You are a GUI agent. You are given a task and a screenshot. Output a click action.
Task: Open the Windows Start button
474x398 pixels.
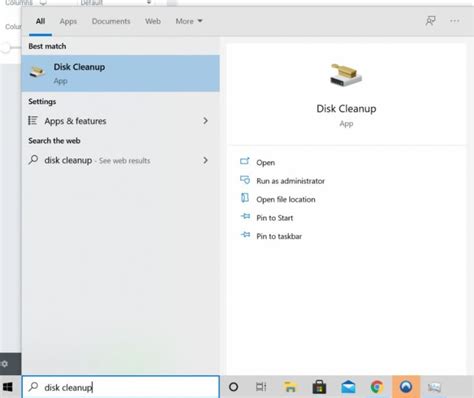[x=7, y=387]
